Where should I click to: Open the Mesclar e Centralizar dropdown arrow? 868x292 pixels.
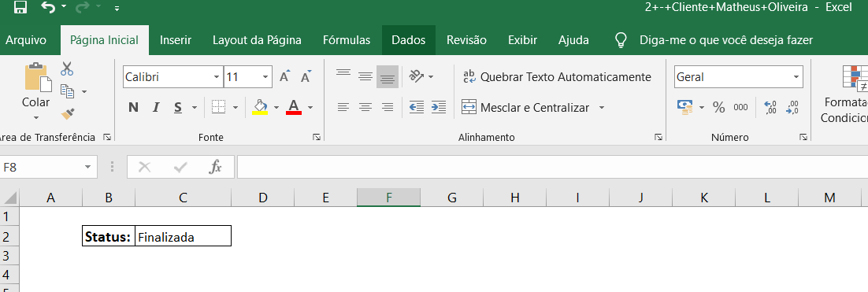pyautogui.click(x=602, y=107)
